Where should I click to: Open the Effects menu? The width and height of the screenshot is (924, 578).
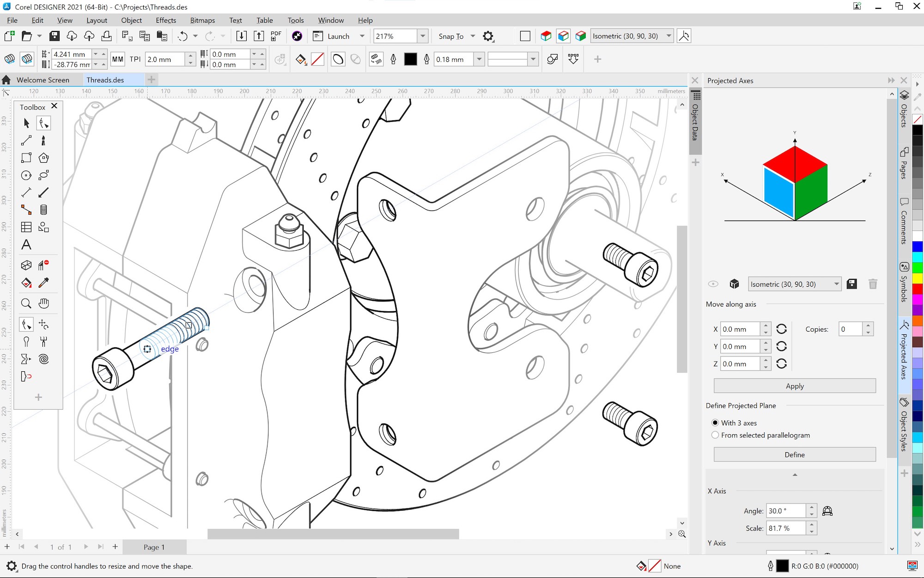pos(166,20)
